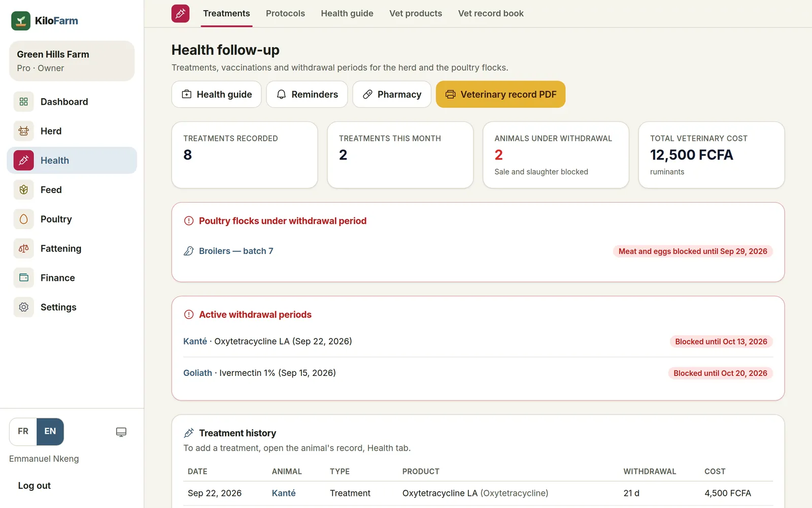This screenshot has height=508, width=812.
Task: Select the Health syringe icon in sidebar
Action: click(x=24, y=161)
